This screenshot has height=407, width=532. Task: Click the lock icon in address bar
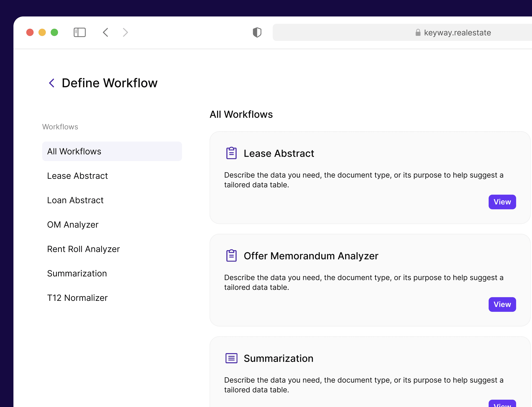(418, 32)
